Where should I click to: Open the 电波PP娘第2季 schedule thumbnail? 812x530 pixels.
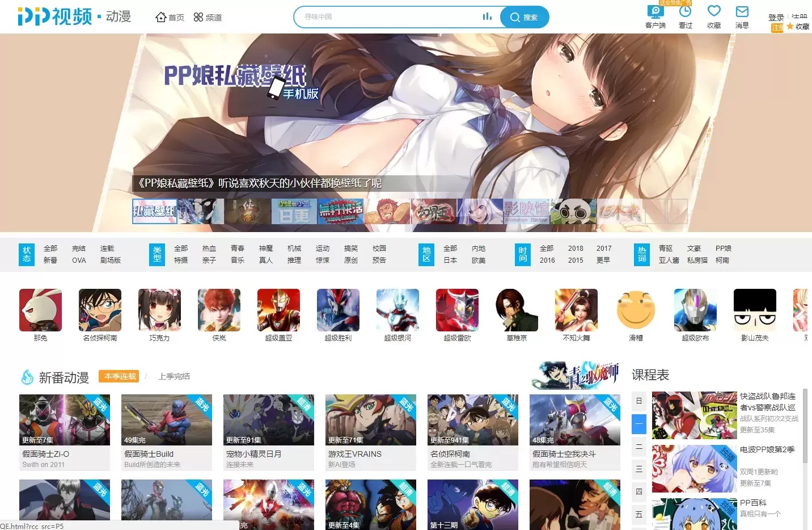pos(694,469)
